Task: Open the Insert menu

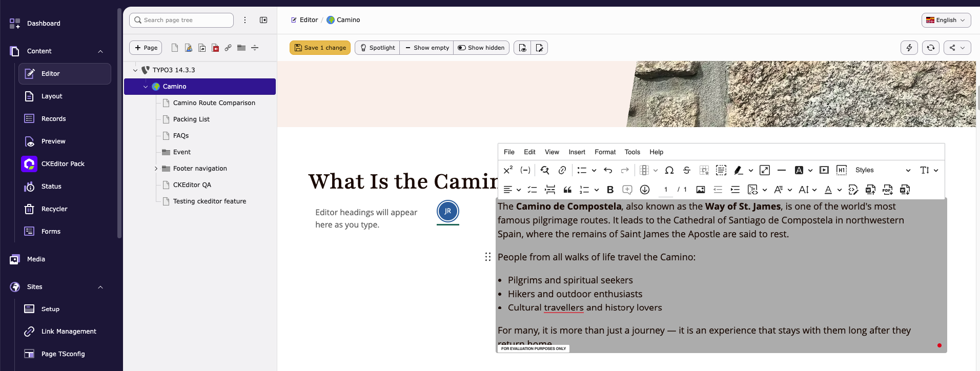Action: [577, 152]
